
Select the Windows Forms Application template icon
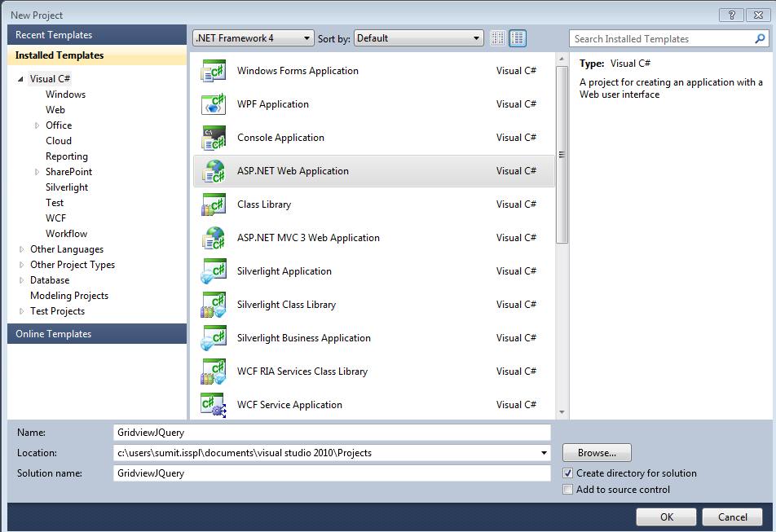click(x=213, y=72)
